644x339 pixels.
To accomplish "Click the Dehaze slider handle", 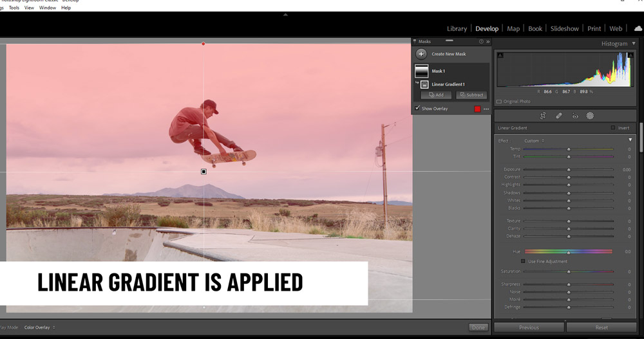I will click(569, 236).
